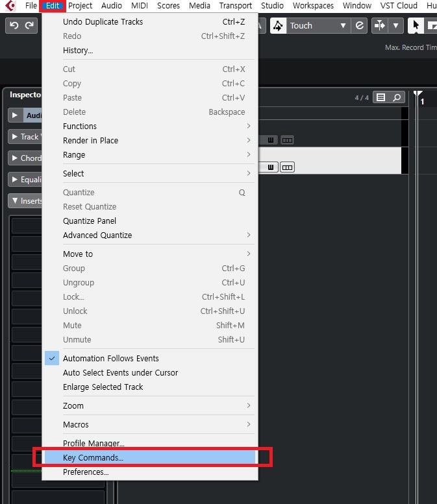
Task: Open the Workspaces menu
Action: click(x=313, y=5)
